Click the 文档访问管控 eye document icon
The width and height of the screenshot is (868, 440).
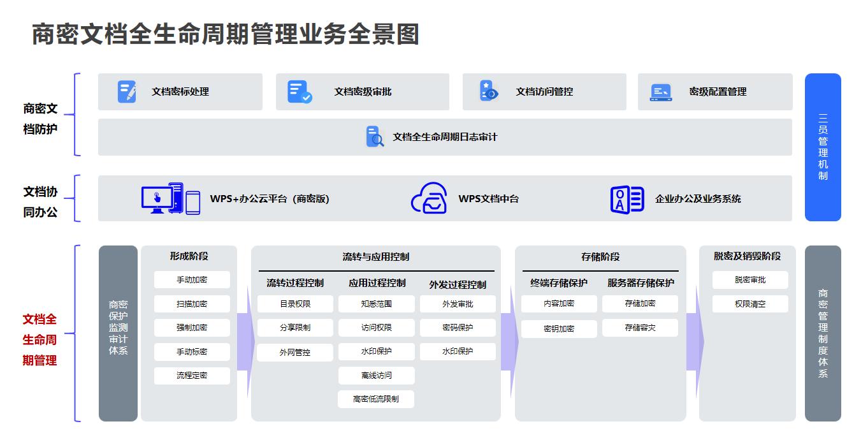click(488, 91)
